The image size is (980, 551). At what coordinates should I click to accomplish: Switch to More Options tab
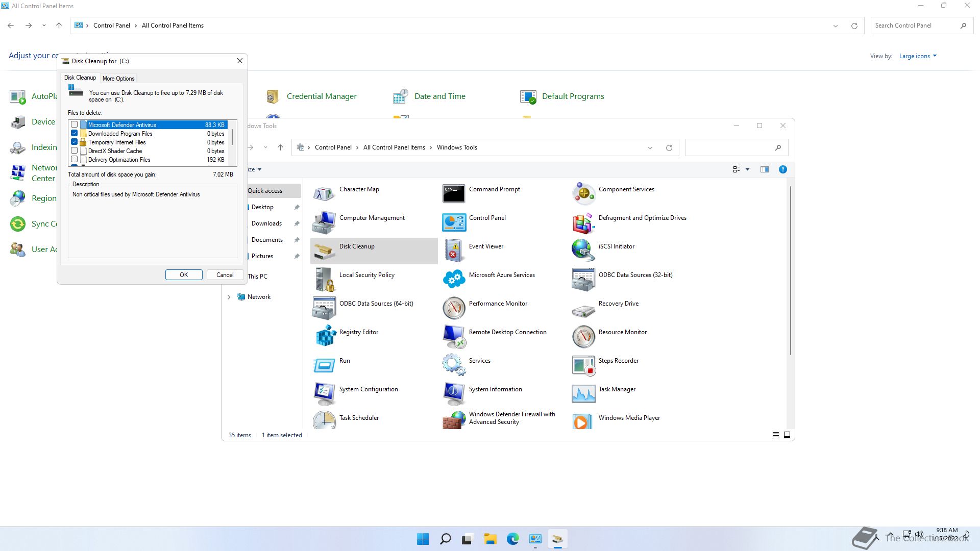click(118, 79)
